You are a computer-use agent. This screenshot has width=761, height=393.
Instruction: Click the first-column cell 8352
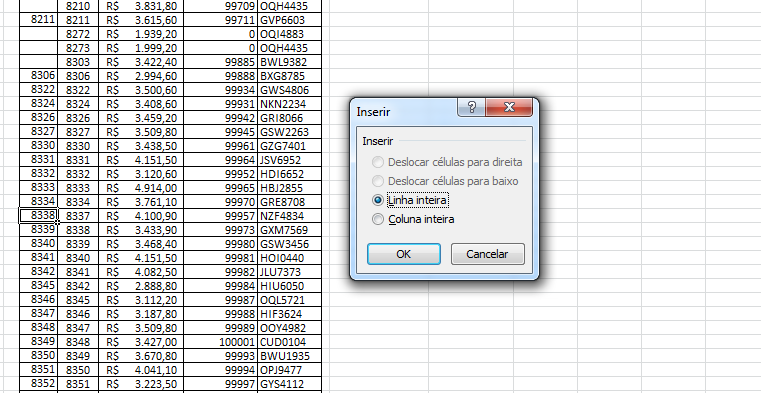pos(38,384)
